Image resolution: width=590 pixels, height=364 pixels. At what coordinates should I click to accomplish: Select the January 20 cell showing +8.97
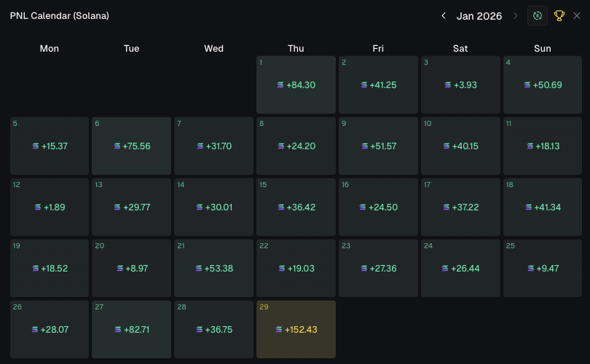pyautogui.click(x=131, y=268)
